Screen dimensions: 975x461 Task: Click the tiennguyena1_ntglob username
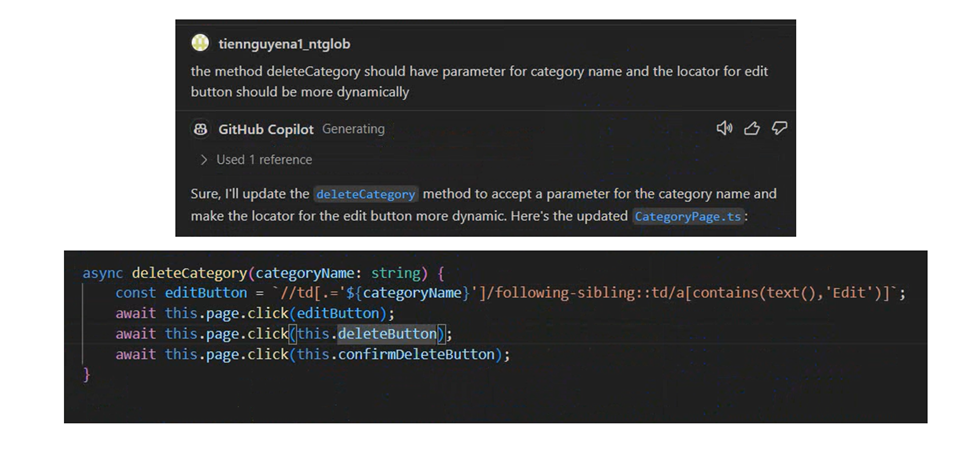click(284, 44)
